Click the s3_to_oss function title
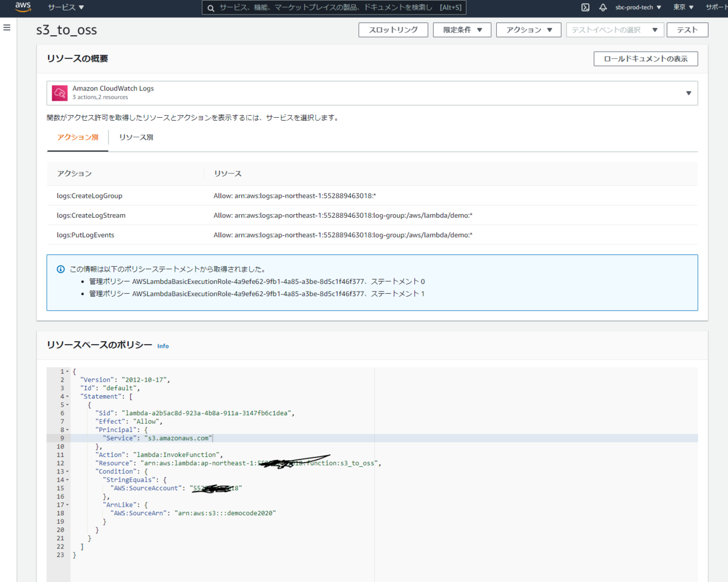728x582 pixels. [x=66, y=30]
